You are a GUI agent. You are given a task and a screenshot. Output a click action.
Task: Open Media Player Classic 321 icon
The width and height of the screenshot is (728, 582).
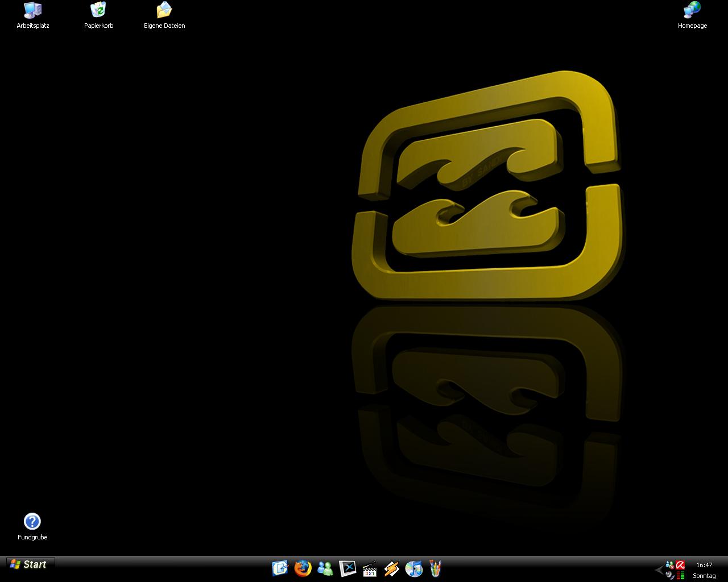coord(370,569)
